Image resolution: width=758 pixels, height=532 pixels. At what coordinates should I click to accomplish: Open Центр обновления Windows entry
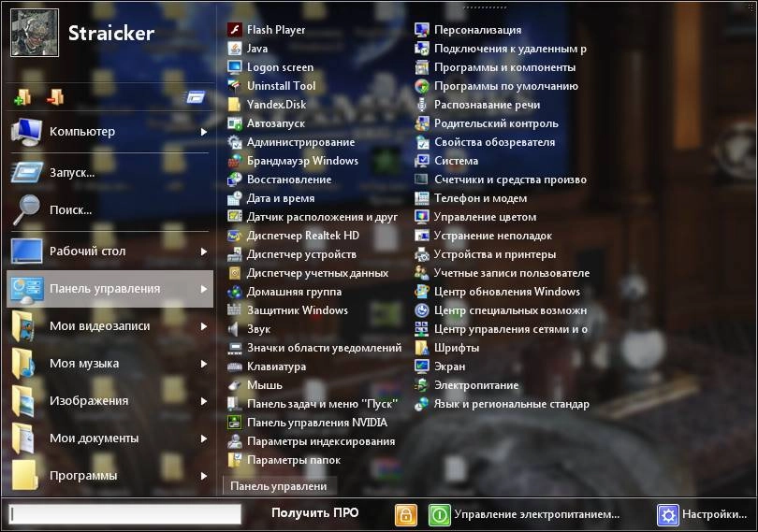point(498,292)
